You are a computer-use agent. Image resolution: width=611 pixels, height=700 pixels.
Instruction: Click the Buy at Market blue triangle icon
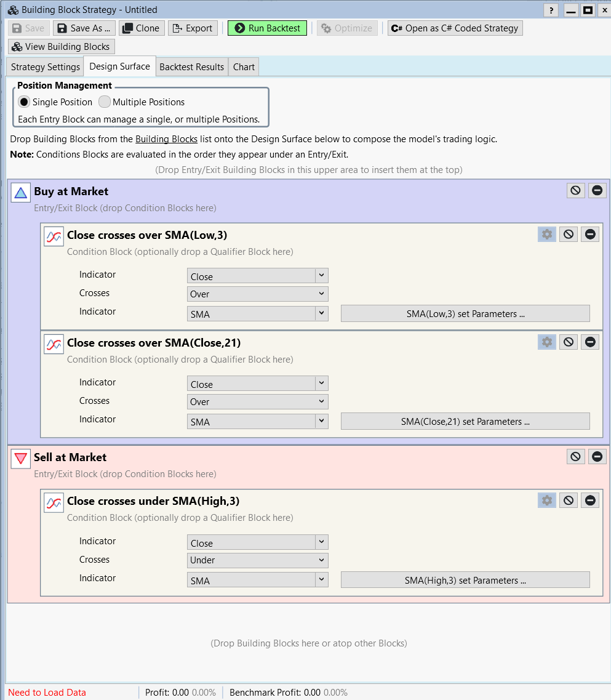[21, 193]
